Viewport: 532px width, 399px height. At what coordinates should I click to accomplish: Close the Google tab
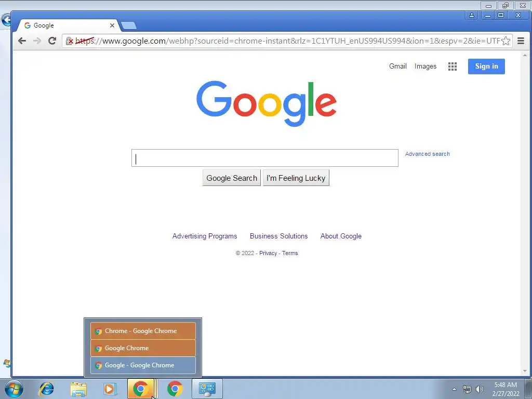[x=112, y=25]
